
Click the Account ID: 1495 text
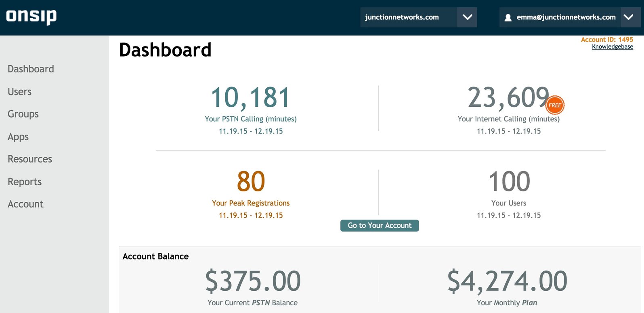pos(606,40)
